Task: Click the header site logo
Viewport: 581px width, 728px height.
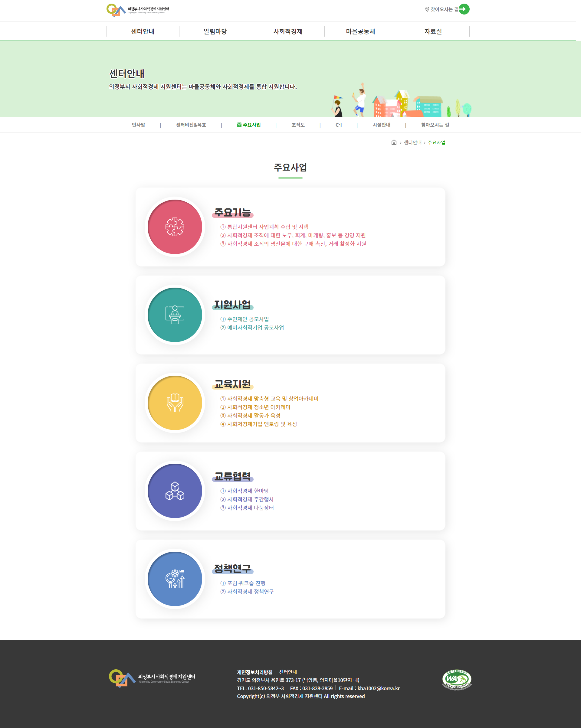Action: 138,10
